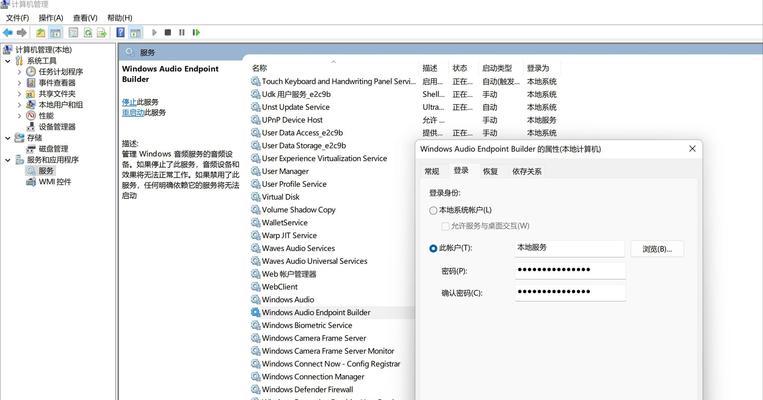Select the 此帐户(T) radio button
The height and width of the screenshot is (400, 763).
(433, 248)
